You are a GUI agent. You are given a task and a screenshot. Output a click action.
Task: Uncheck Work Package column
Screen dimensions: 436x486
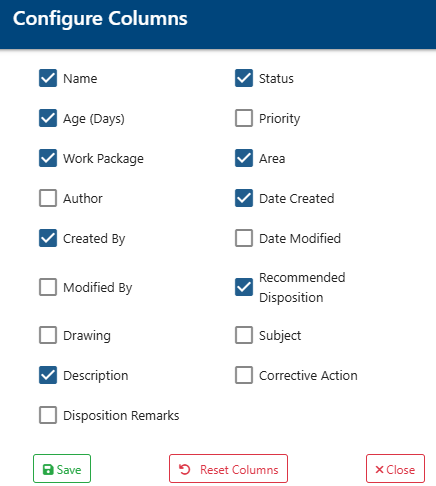pos(48,158)
